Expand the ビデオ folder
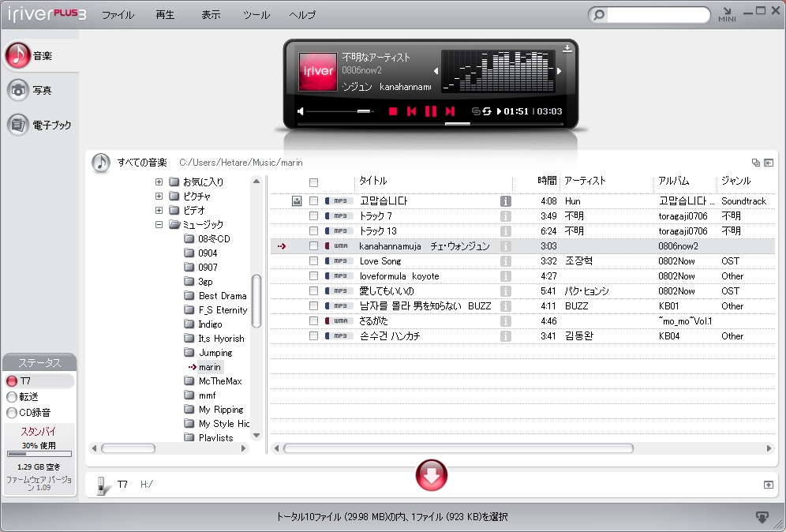Image resolution: width=786 pixels, height=532 pixels. point(159,210)
